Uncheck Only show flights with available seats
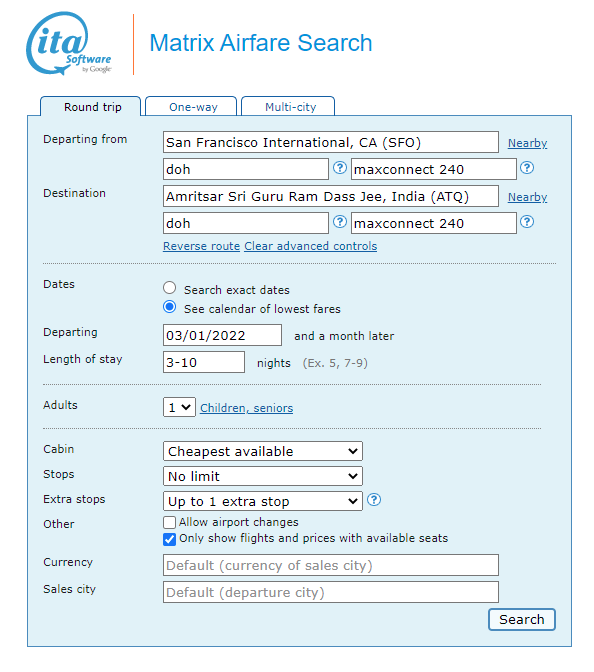The height and width of the screenshot is (672, 594). pos(169,539)
